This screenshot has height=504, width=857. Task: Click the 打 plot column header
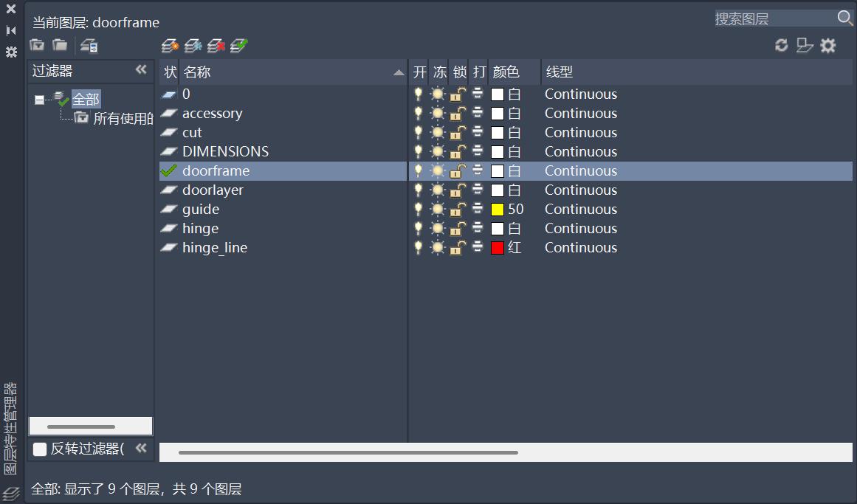[479, 72]
